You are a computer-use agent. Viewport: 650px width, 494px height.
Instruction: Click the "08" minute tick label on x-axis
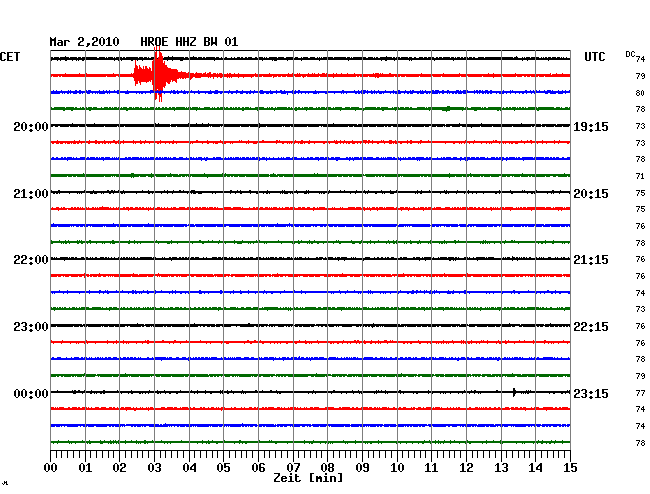pyautogui.click(x=327, y=467)
